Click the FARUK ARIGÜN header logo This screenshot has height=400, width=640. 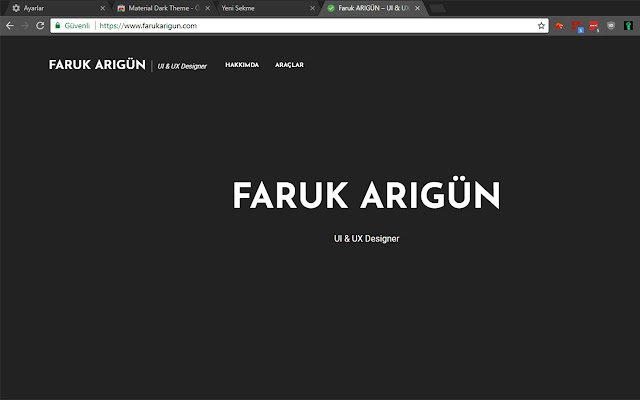coord(97,64)
